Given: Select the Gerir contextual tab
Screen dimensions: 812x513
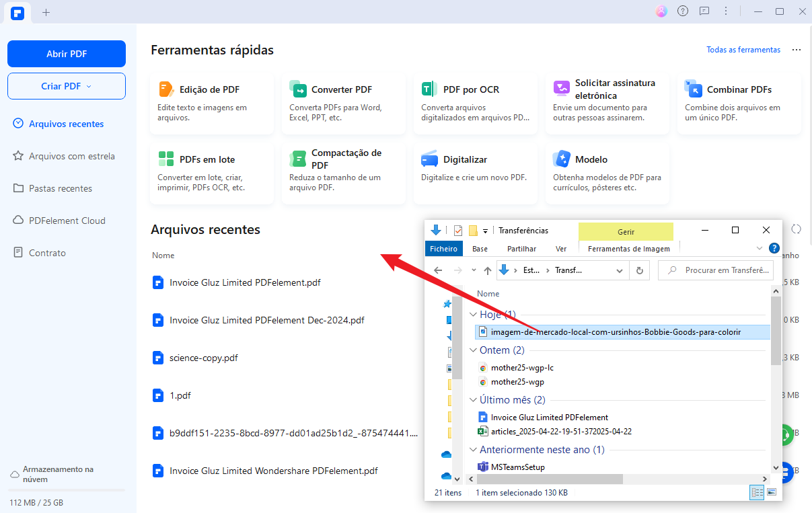Looking at the screenshot, I should click(x=626, y=231).
